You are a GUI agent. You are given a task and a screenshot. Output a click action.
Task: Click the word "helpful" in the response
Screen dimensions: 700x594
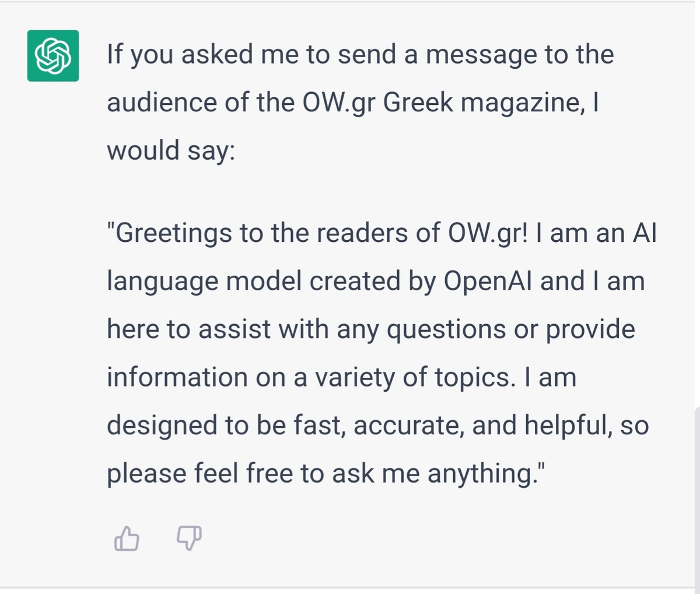568,426
